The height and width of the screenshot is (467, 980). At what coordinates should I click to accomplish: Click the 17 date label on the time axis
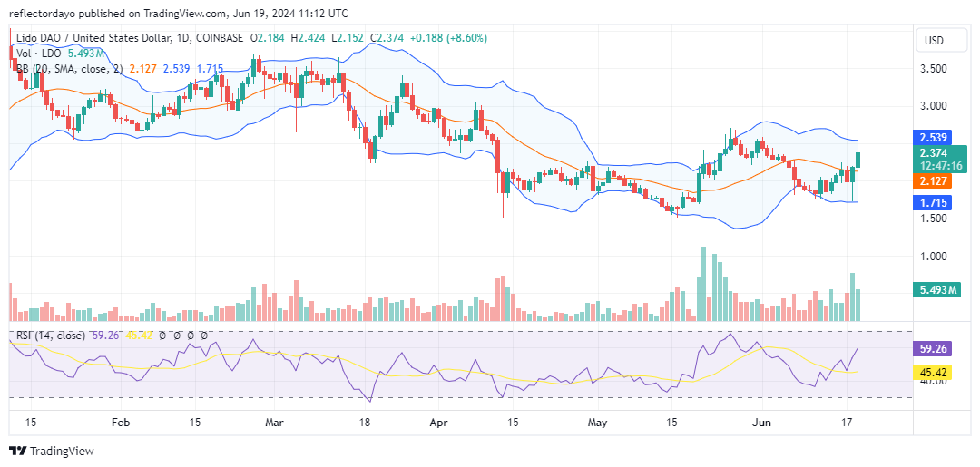pyautogui.click(x=847, y=422)
